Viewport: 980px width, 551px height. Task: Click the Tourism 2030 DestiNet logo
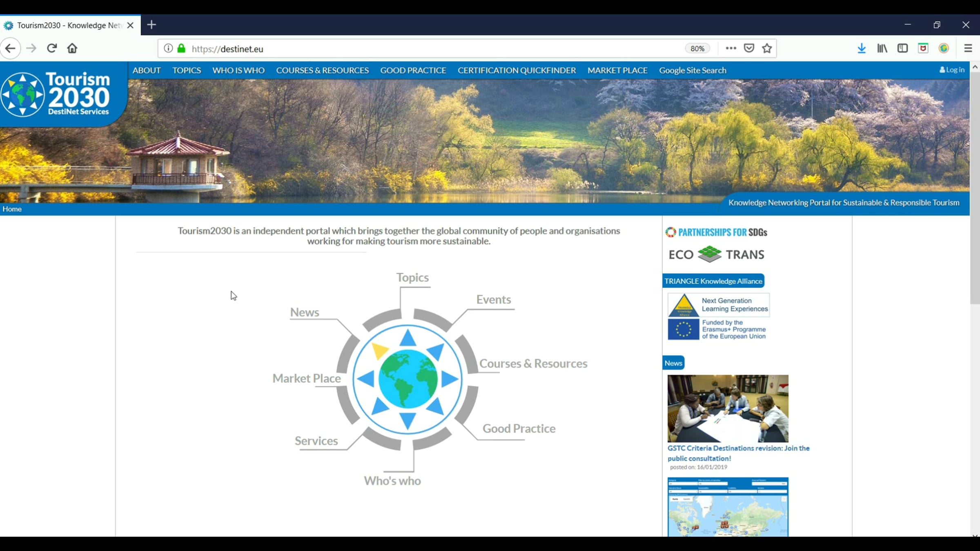[57, 94]
